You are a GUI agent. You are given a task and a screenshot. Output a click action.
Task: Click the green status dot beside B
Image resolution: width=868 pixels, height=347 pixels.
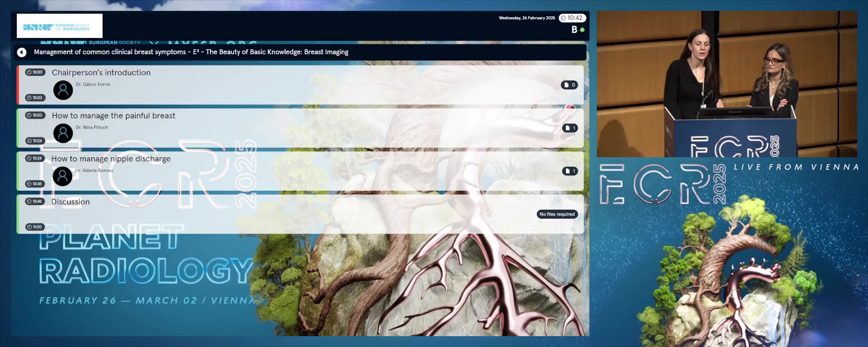582,30
